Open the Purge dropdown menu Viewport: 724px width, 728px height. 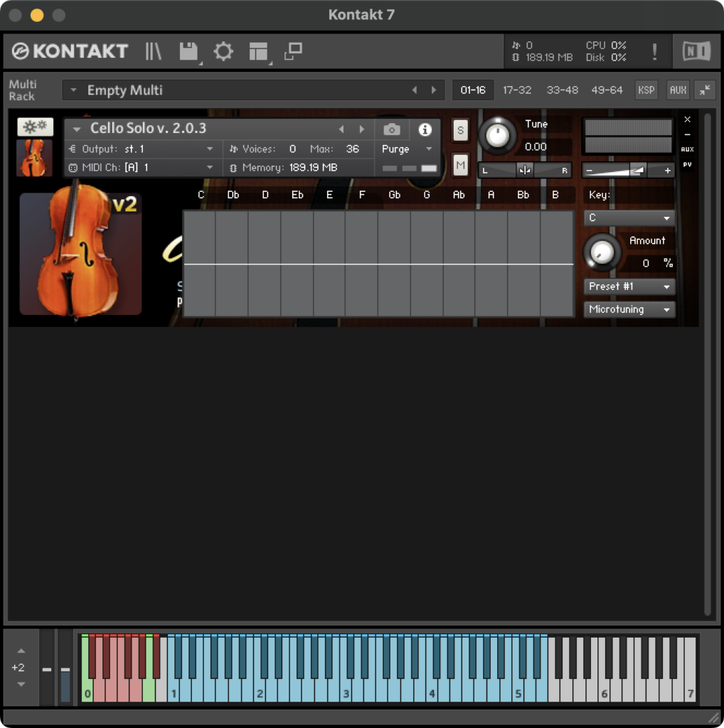407,149
